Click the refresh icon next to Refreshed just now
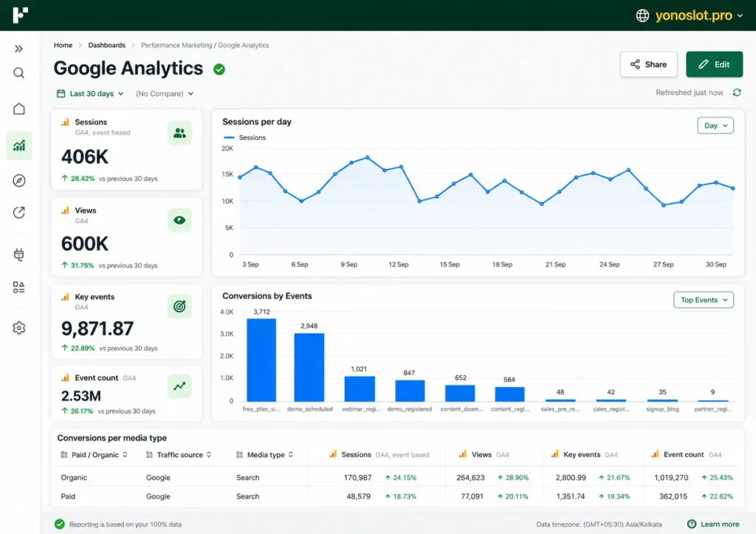Viewport: 756px width, 534px height. [x=737, y=92]
